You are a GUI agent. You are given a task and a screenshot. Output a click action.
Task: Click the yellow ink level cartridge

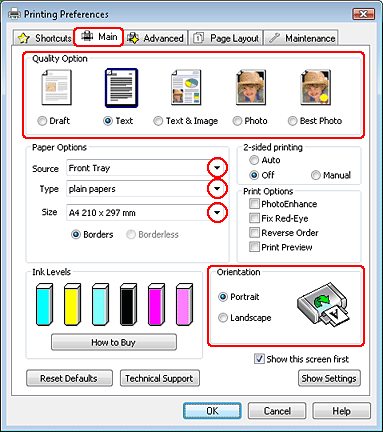coord(72,304)
